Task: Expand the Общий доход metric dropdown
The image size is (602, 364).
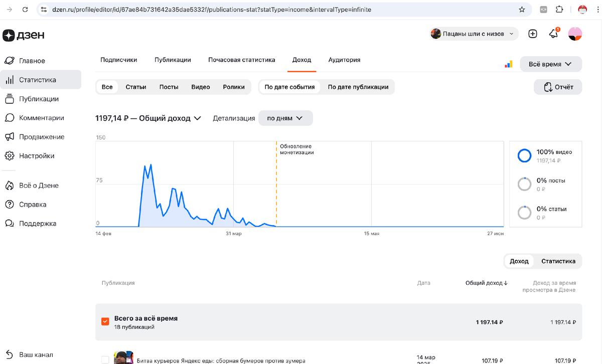Action: pyautogui.click(x=148, y=118)
